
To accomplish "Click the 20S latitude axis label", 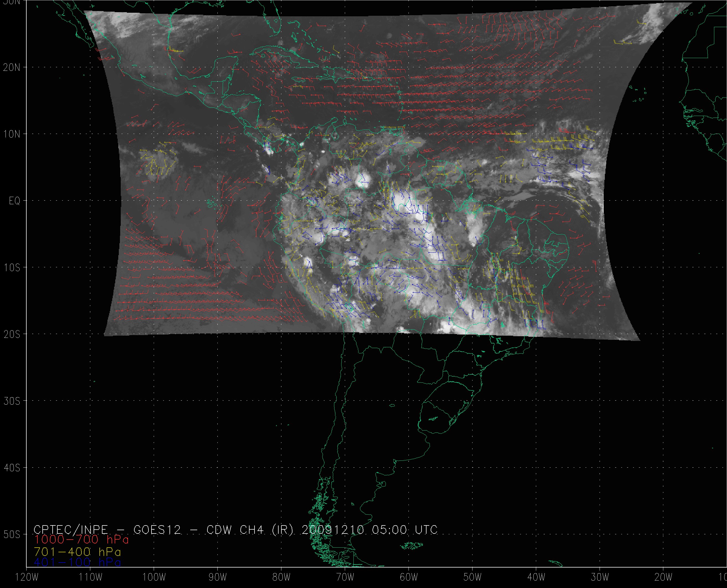I will click(x=12, y=334).
